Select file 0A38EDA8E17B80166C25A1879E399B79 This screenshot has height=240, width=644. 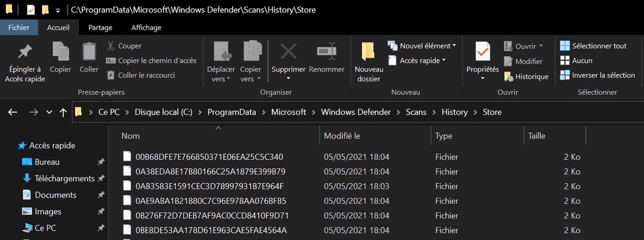click(x=210, y=171)
